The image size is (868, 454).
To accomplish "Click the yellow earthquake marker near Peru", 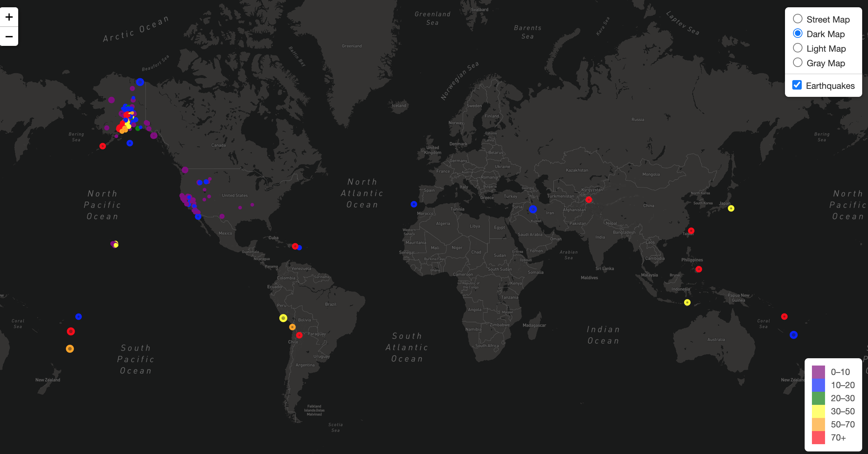I will [283, 318].
